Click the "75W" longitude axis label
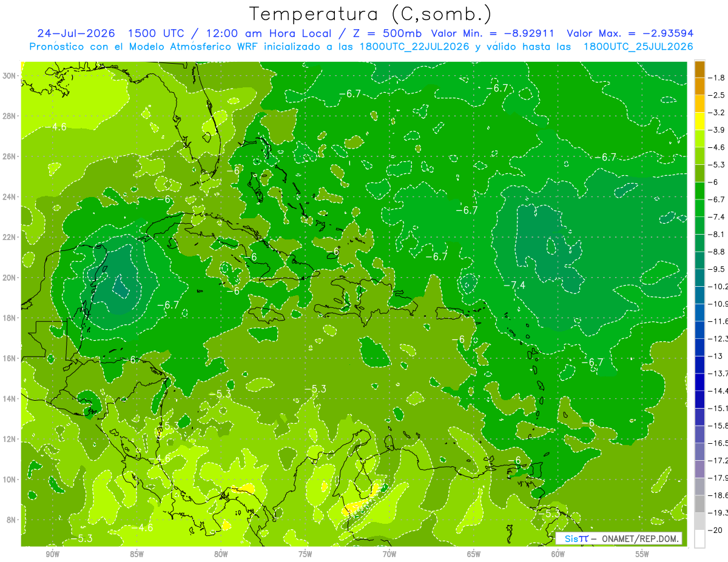728x562 pixels. tap(305, 554)
